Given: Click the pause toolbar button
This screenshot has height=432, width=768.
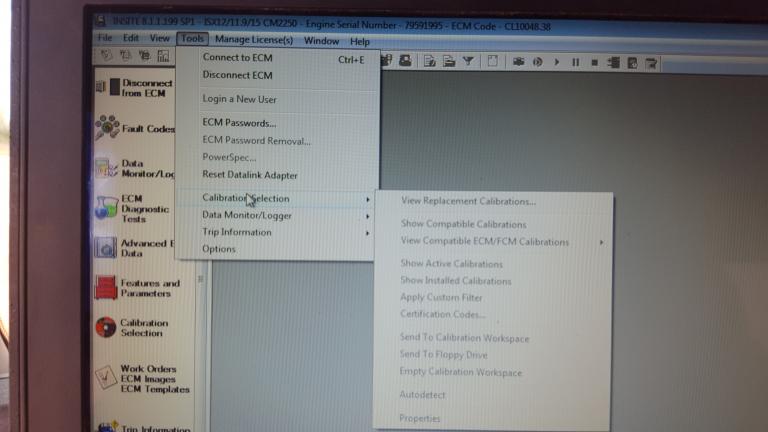Looking at the screenshot, I should 576,62.
